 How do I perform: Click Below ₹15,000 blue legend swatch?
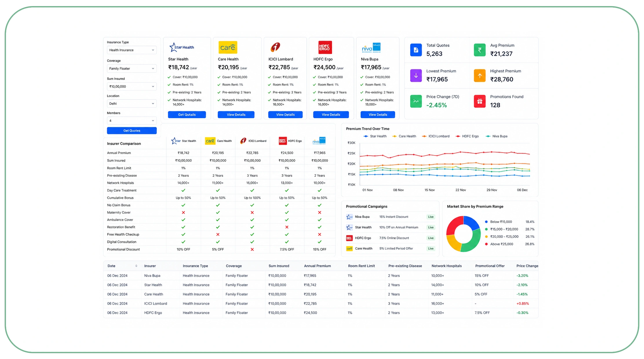tap(486, 222)
